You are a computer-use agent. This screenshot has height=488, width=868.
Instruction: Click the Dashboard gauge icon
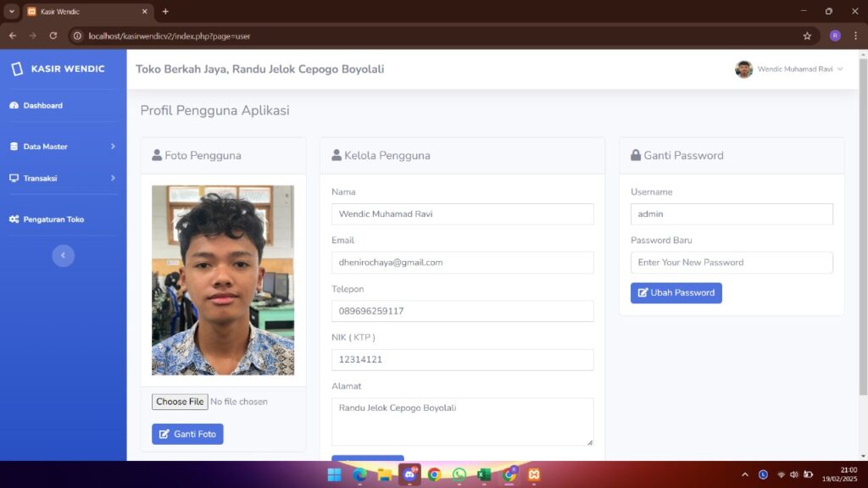coord(14,105)
